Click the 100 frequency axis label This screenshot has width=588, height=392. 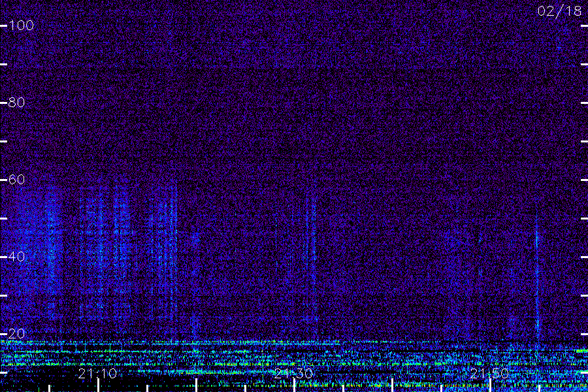point(21,25)
